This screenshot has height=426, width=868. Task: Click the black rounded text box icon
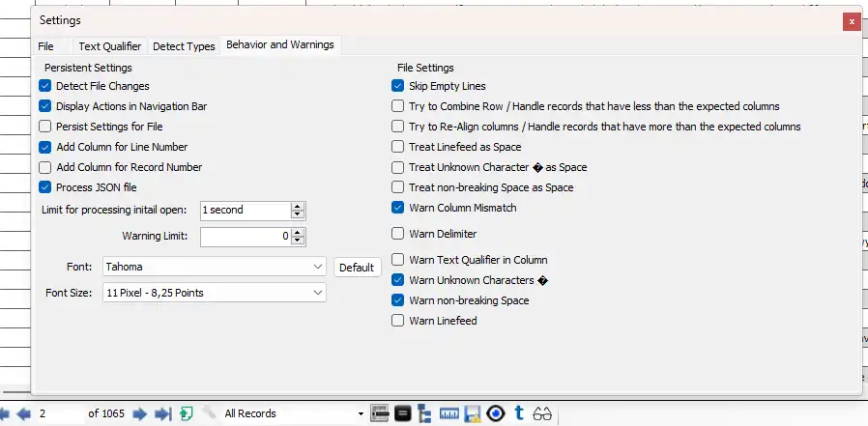pyautogui.click(x=402, y=413)
